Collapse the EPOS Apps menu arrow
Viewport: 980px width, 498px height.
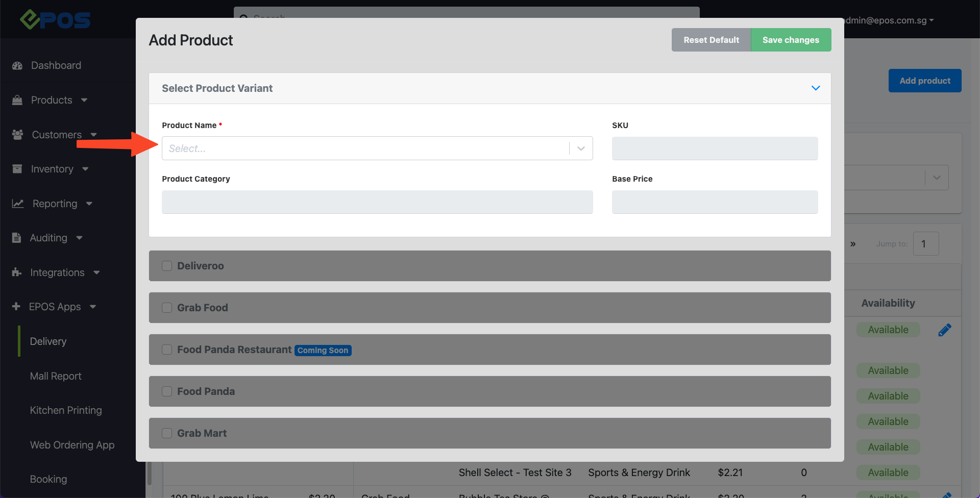93,307
